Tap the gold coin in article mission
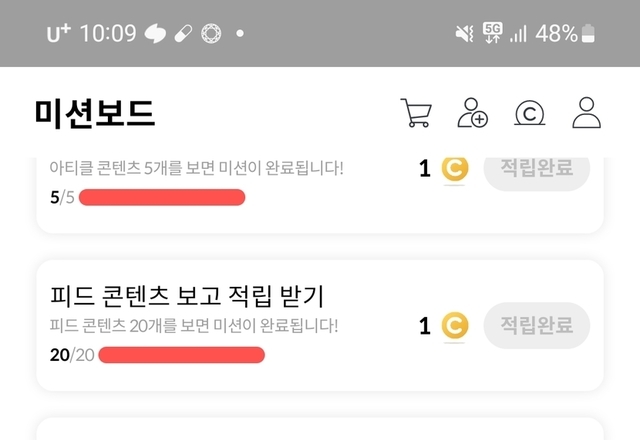The height and width of the screenshot is (440, 640). tap(455, 169)
